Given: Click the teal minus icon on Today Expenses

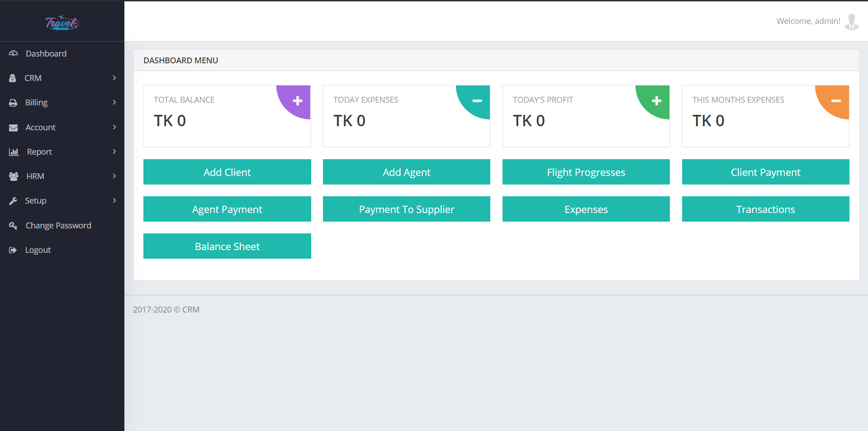Looking at the screenshot, I should point(477,101).
